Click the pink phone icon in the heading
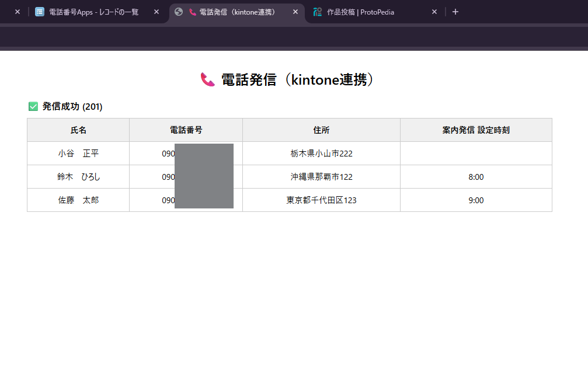588x369 pixels. coord(208,79)
